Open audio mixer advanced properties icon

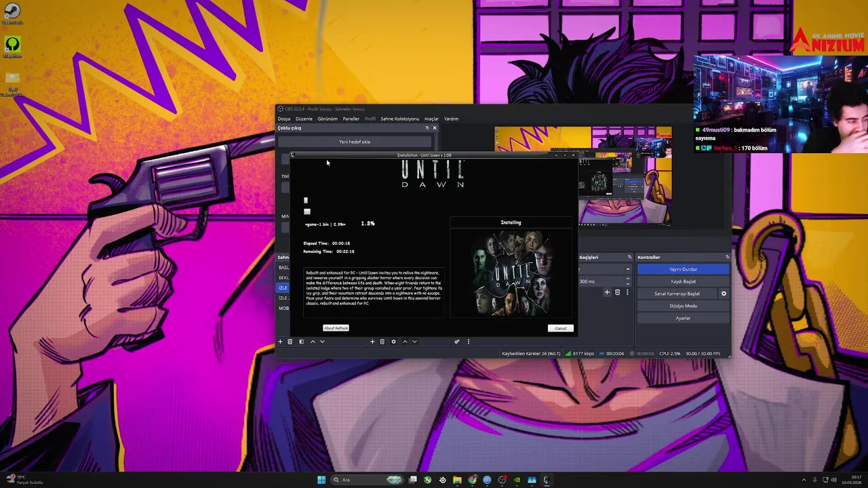coord(456,342)
